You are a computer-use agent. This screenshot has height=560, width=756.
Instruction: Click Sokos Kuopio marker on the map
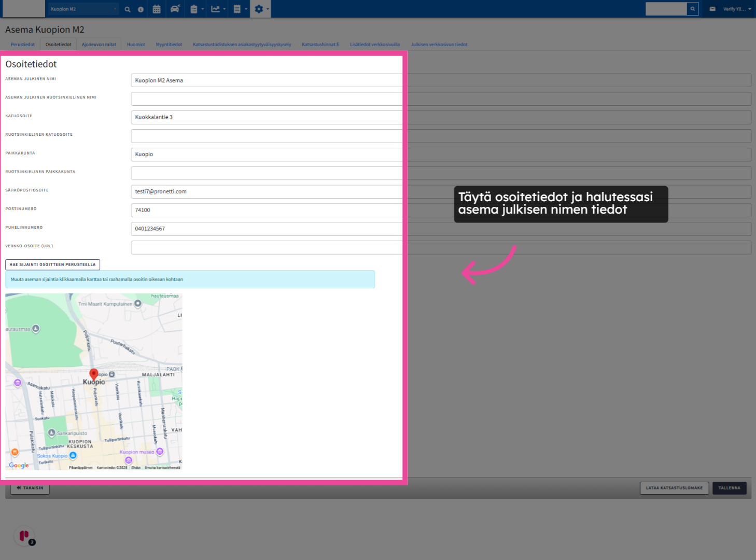73,455
